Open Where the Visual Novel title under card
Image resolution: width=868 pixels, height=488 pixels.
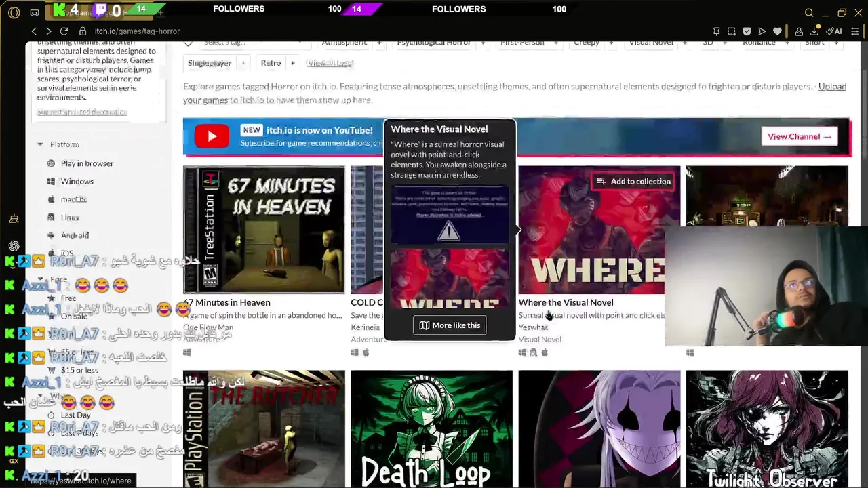tap(566, 302)
